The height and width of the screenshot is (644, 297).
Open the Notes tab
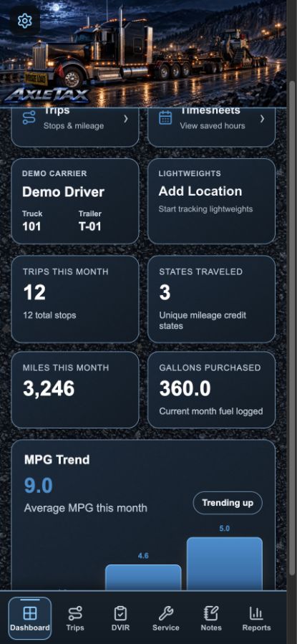(x=211, y=618)
